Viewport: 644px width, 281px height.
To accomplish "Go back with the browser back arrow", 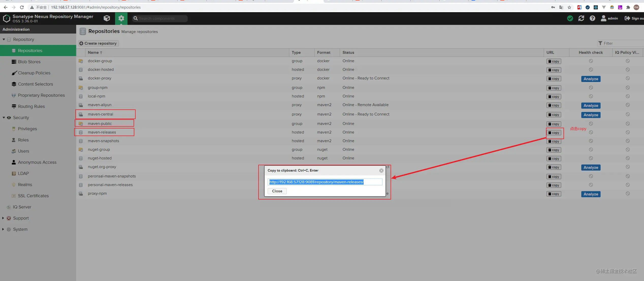I will (x=5, y=7).
